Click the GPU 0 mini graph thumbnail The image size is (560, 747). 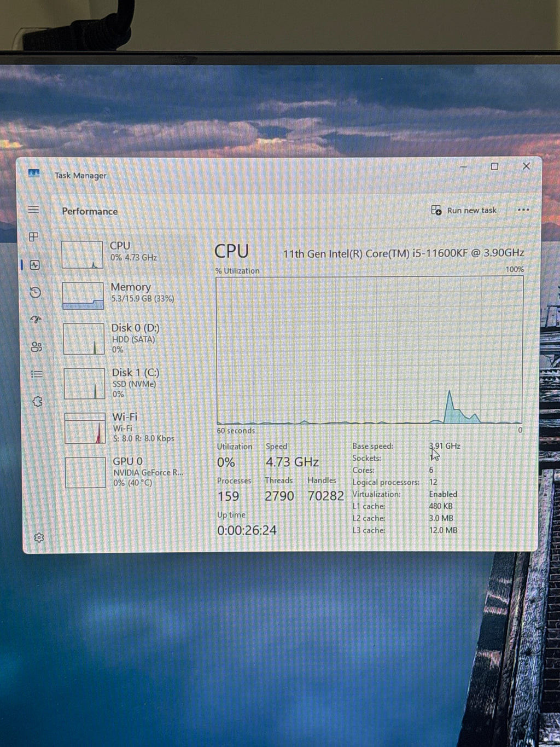coord(85,472)
